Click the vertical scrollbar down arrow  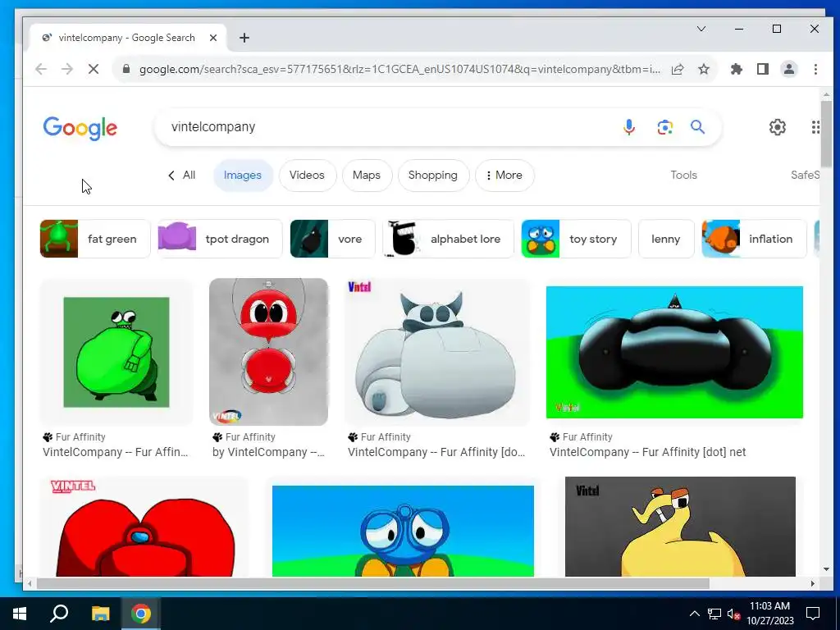point(826,569)
